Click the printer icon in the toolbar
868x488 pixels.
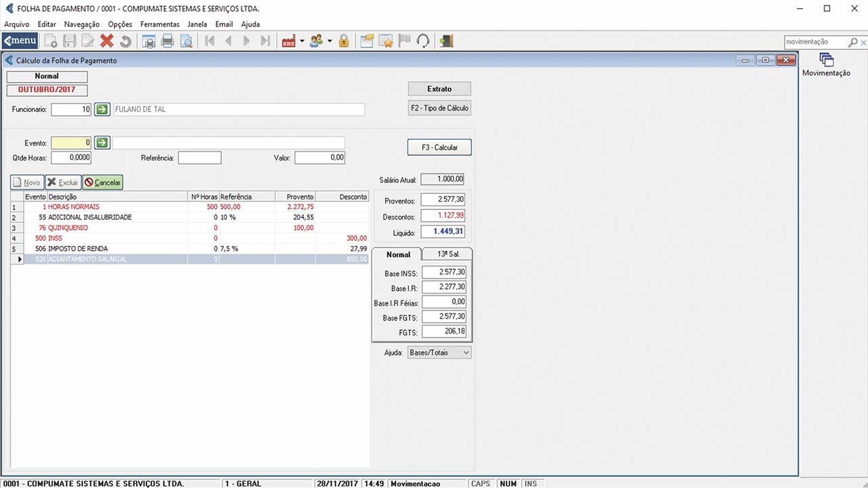(x=167, y=41)
